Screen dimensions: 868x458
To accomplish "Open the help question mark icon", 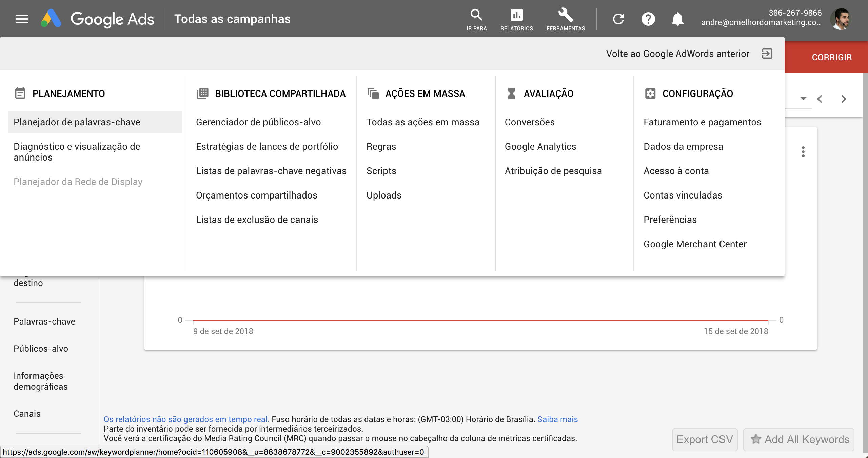I will 648,19.
